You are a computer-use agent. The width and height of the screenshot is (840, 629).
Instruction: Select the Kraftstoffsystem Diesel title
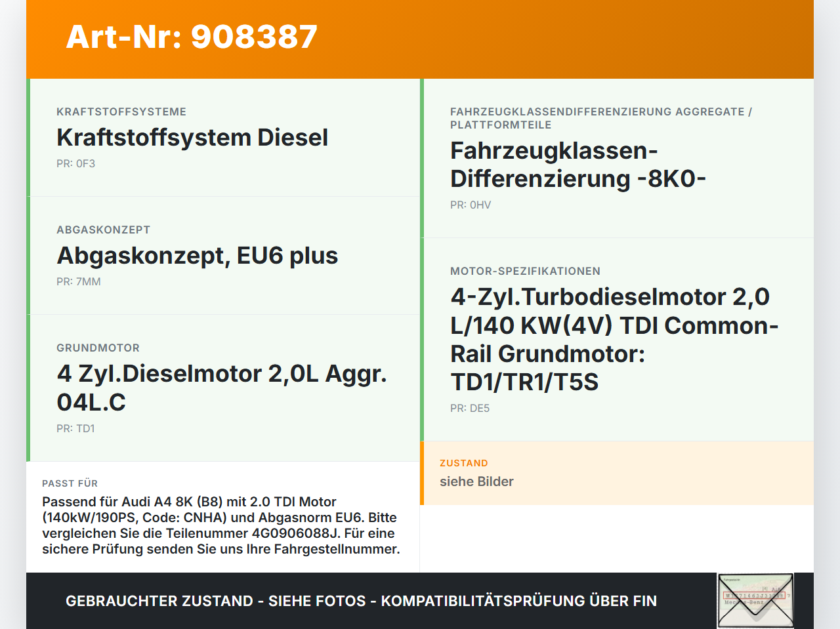point(192,137)
